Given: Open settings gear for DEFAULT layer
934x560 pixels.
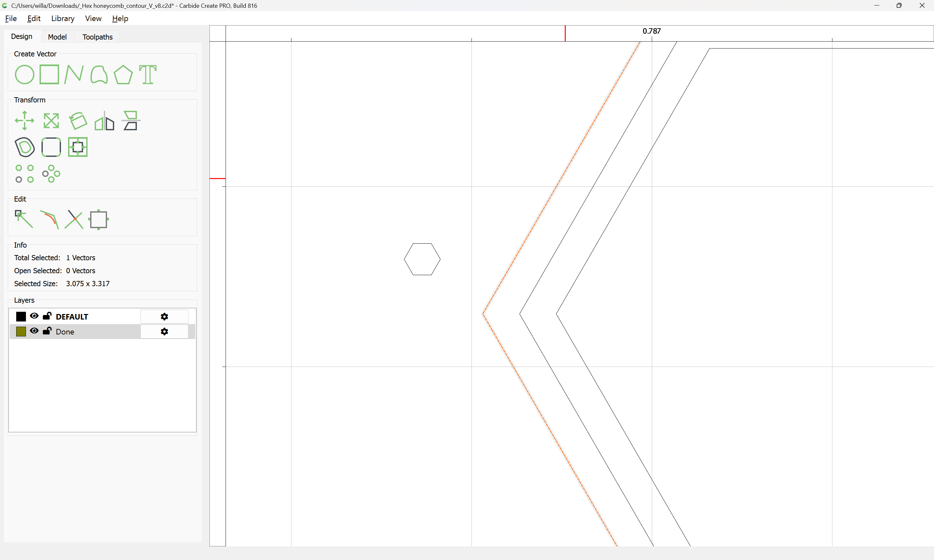Looking at the screenshot, I should pos(164,317).
